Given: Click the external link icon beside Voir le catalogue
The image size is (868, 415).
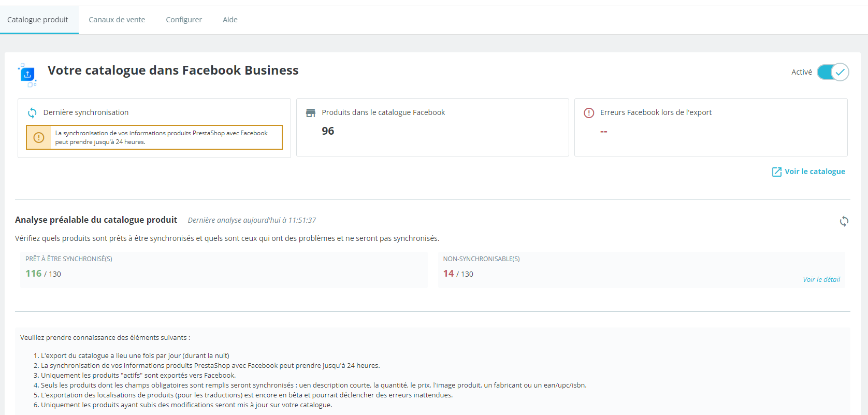Looking at the screenshot, I should pos(777,172).
